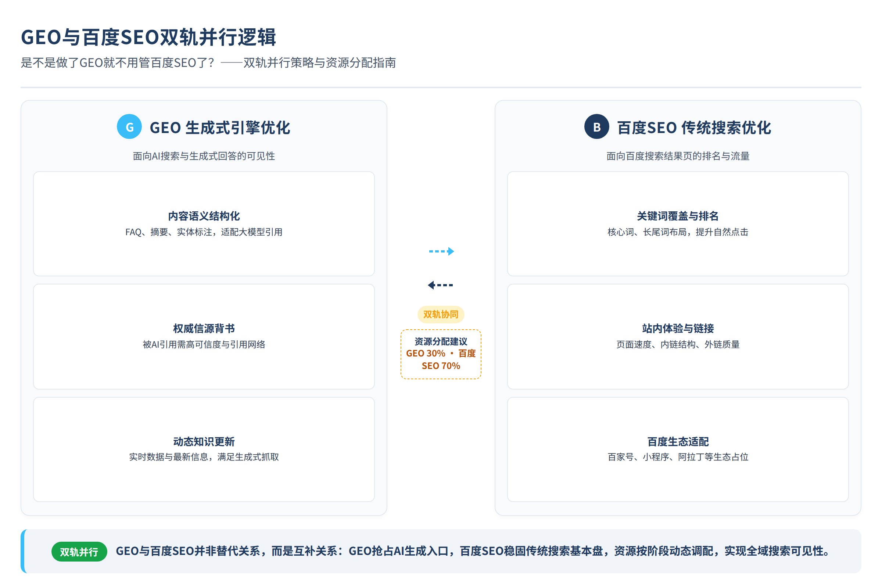Click the 动态知识更新 card title
Image resolution: width=882 pixels, height=588 pixels.
click(x=204, y=441)
